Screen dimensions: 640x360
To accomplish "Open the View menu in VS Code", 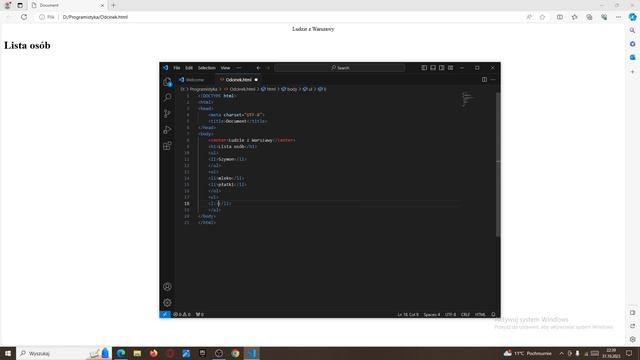I will (x=225, y=68).
